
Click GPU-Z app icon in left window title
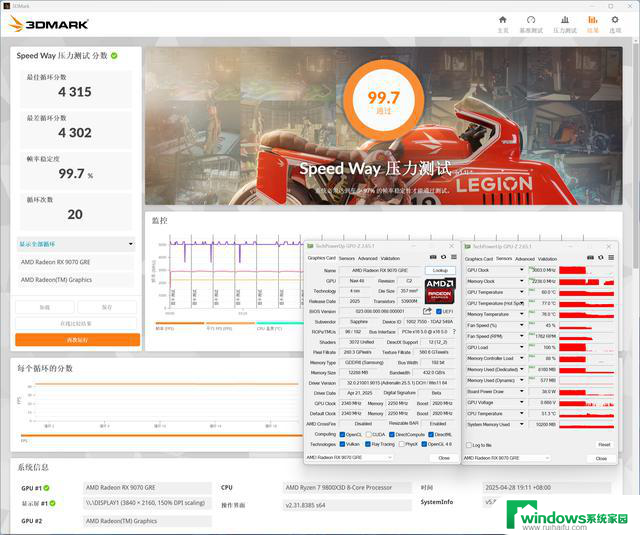click(x=310, y=246)
